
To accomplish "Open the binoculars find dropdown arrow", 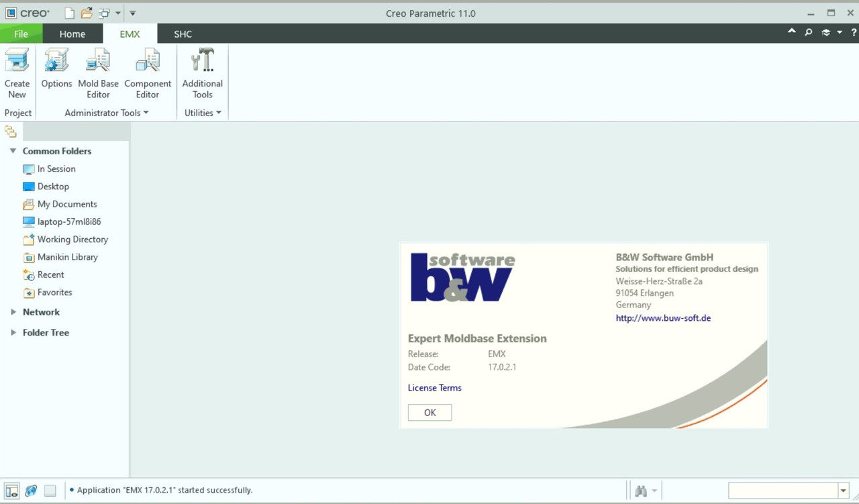I will [x=654, y=491].
